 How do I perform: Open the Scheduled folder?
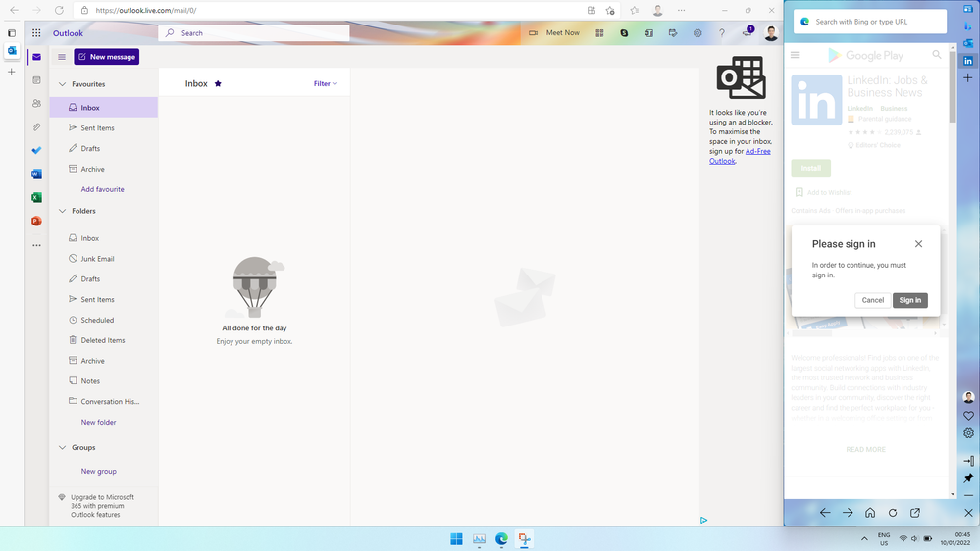(x=104, y=320)
